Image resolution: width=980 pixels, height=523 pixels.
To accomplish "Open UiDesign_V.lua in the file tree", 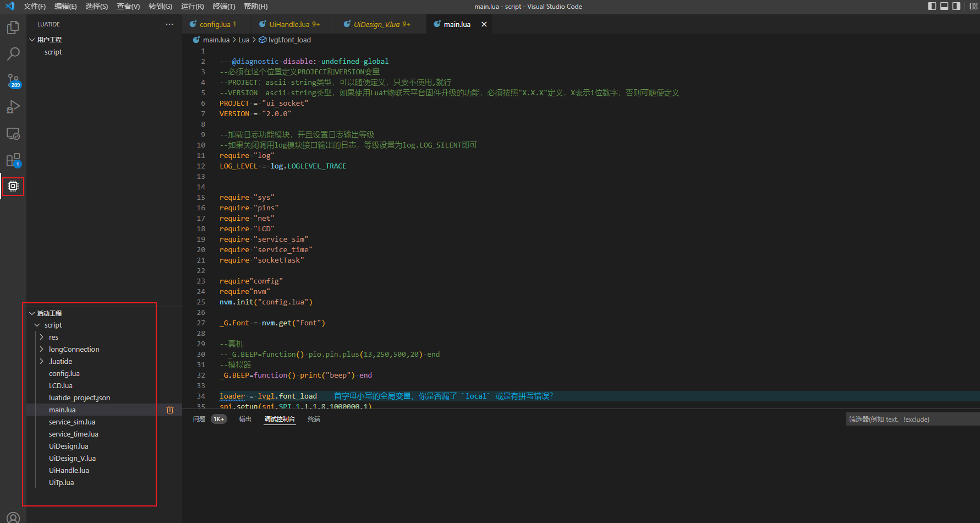I will [x=72, y=458].
